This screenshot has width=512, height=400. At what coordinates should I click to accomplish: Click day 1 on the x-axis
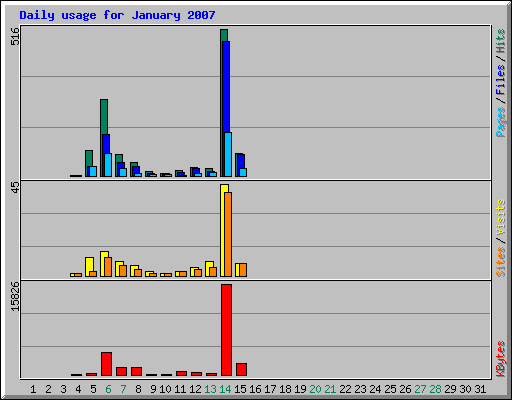pyautogui.click(x=33, y=389)
